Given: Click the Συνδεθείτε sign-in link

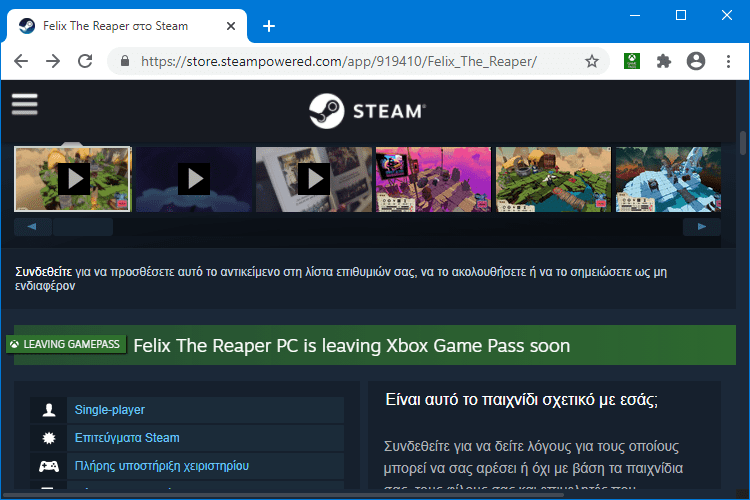Looking at the screenshot, I should [x=44, y=272].
